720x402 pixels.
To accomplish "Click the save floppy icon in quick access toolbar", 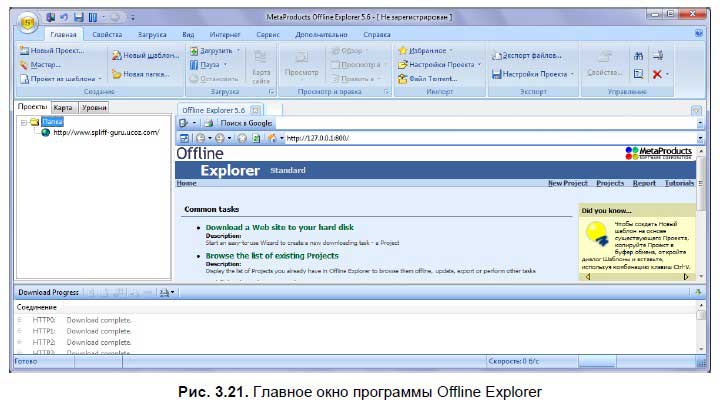I will (79, 17).
